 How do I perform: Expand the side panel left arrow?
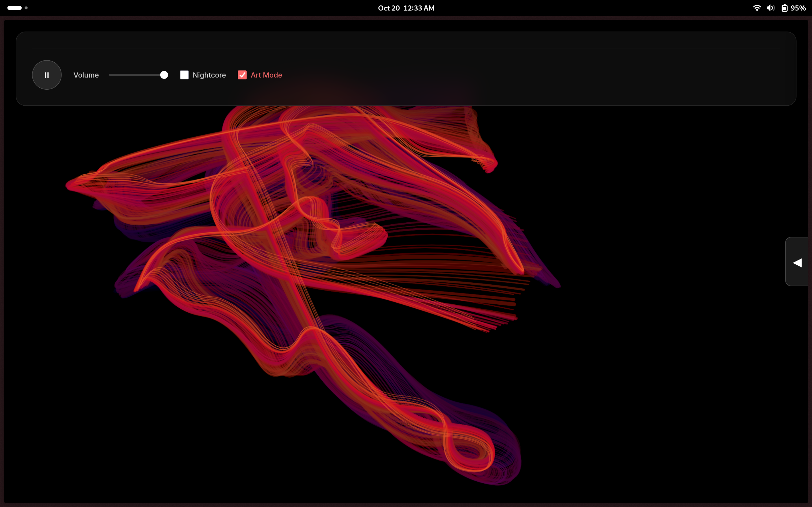pyautogui.click(x=797, y=263)
